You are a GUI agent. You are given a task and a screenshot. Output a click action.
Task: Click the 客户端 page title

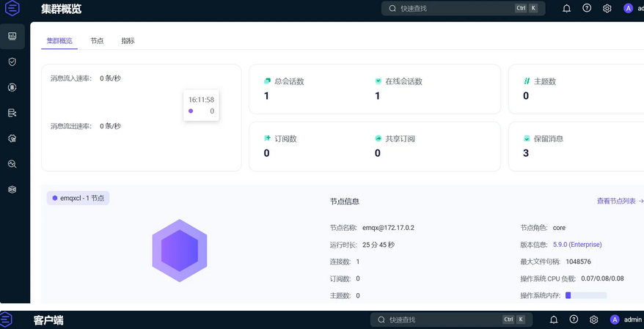click(x=48, y=320)
